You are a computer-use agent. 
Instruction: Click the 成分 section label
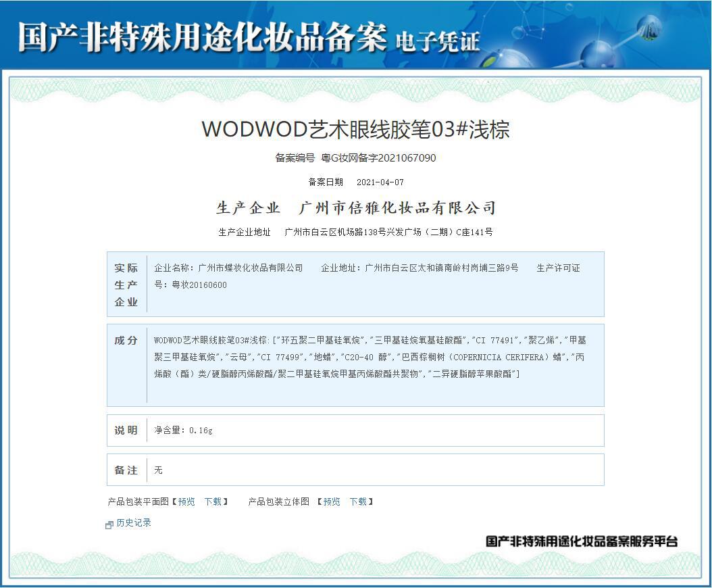point(126,341)
